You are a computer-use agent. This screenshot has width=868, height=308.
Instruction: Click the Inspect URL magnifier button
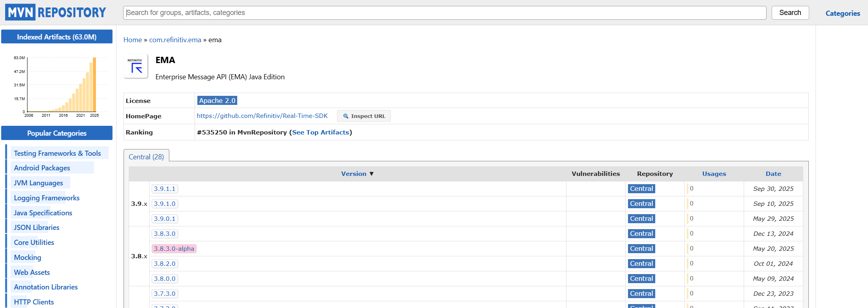[364, 116]
